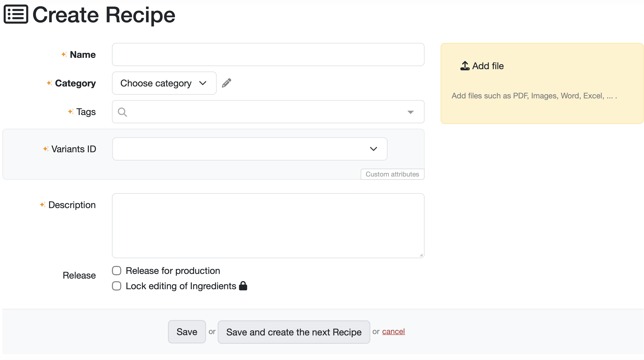Enable Release for production checkbox

(x=116, y=271)
